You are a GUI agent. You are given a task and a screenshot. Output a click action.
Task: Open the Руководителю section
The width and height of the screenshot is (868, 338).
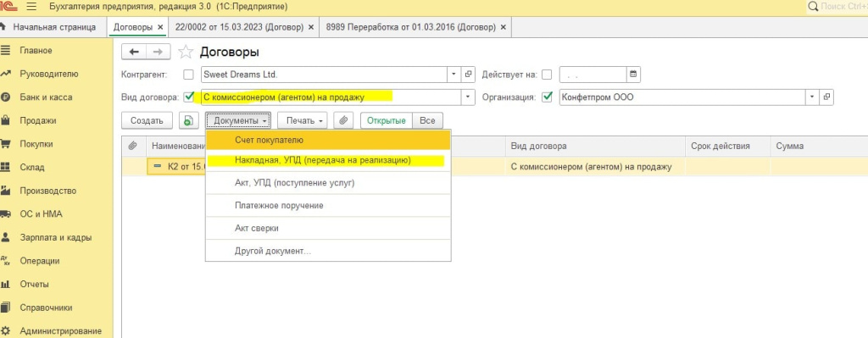tap(48, 74)
